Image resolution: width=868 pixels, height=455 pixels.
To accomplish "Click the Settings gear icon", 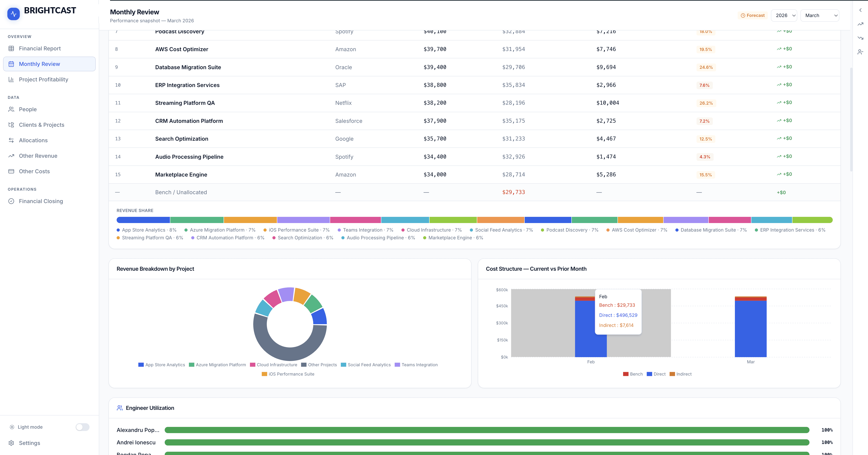I will coord(11,443).
